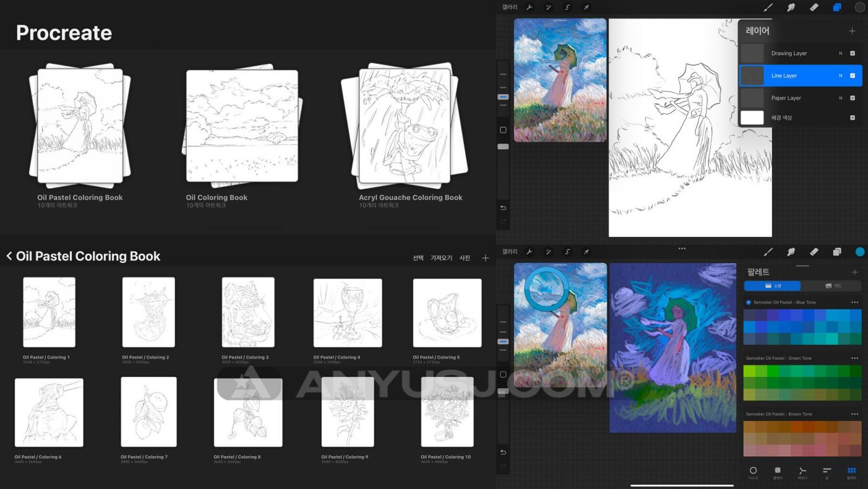Open the 클래식 Classic color tab
This screenshot has height=489, width=868.
click(778, 473)
